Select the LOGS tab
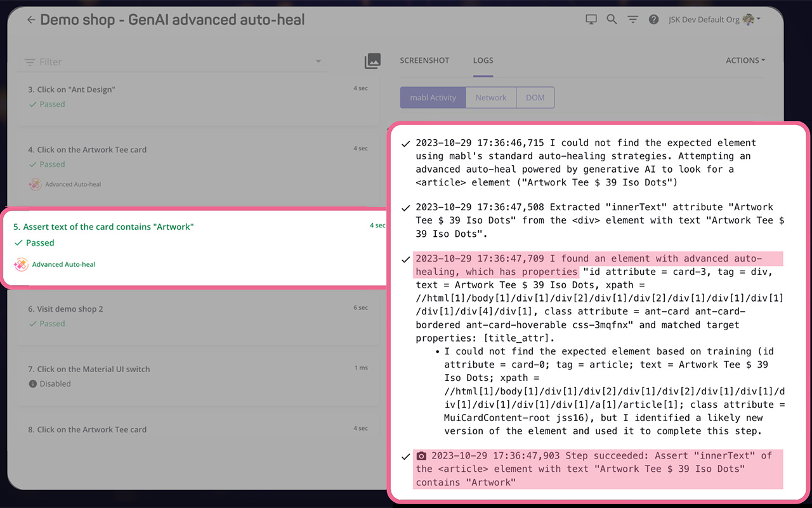 coord(483,60)
